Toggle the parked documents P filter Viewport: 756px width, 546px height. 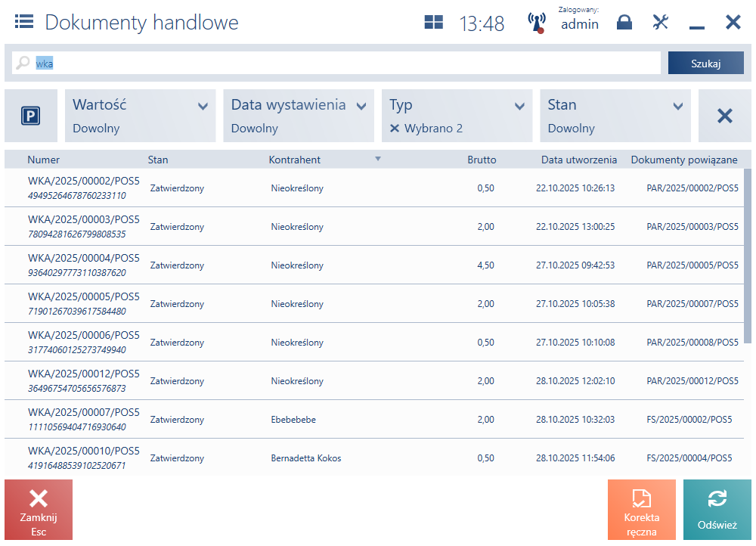31,116
